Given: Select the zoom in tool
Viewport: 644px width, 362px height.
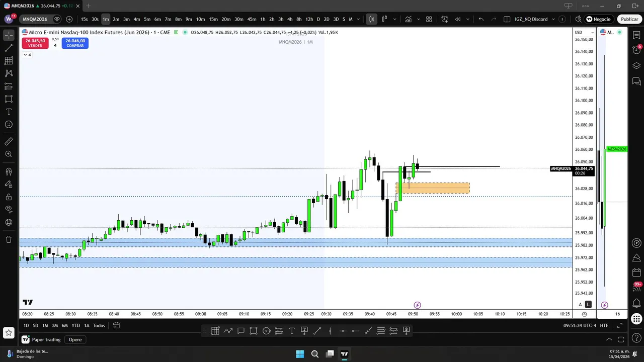Looking at the screenshot, I should [9, 154].
